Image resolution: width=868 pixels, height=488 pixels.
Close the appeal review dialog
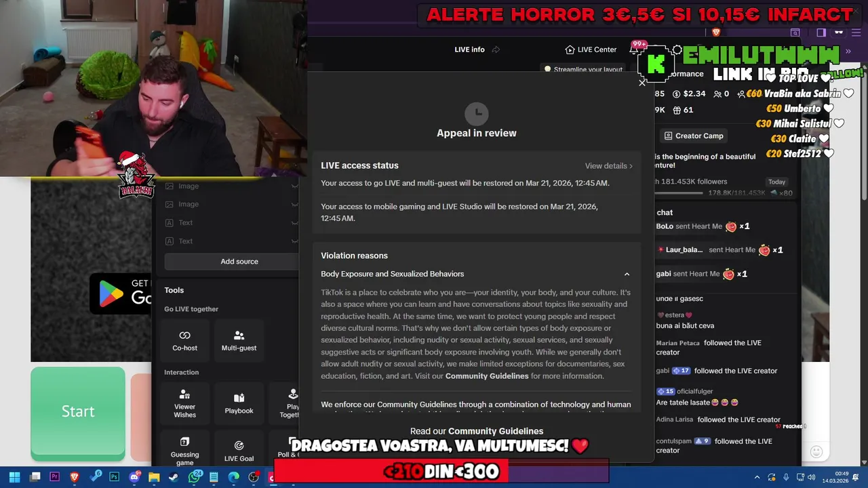click(642, 83)
